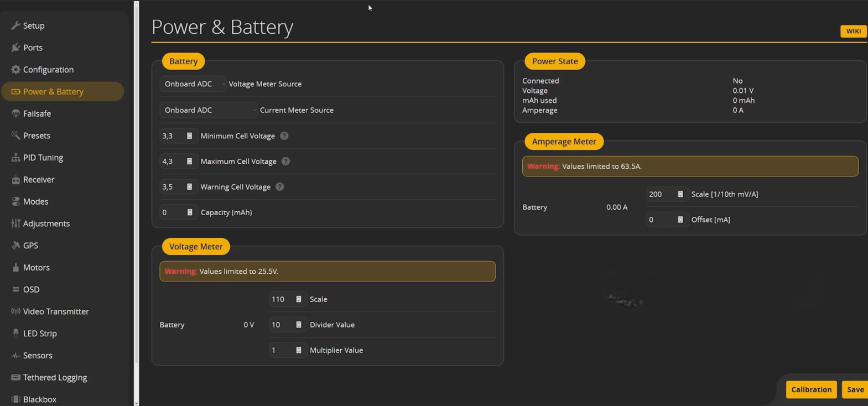Click the GPS satellite icon
The width and height of the screenshot is (868, 406).
point(15,246)
